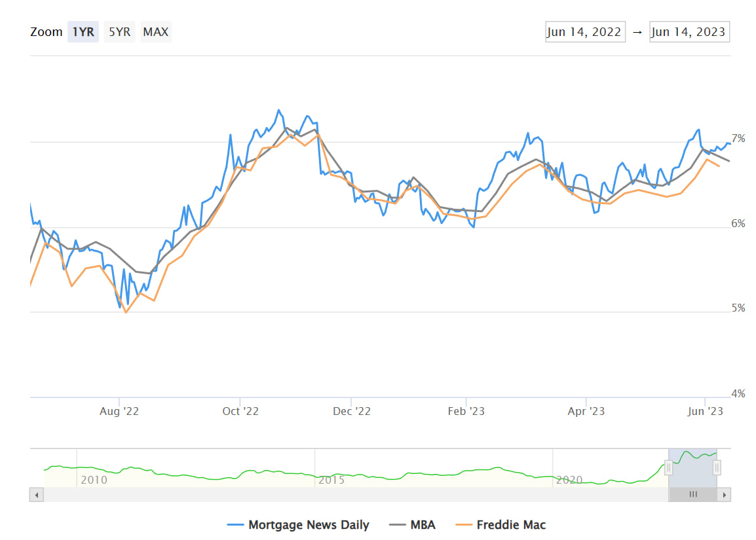Click the 7% y-axis label
The image size is (756, 540).
pyautogui.click(x=738, y=139)
